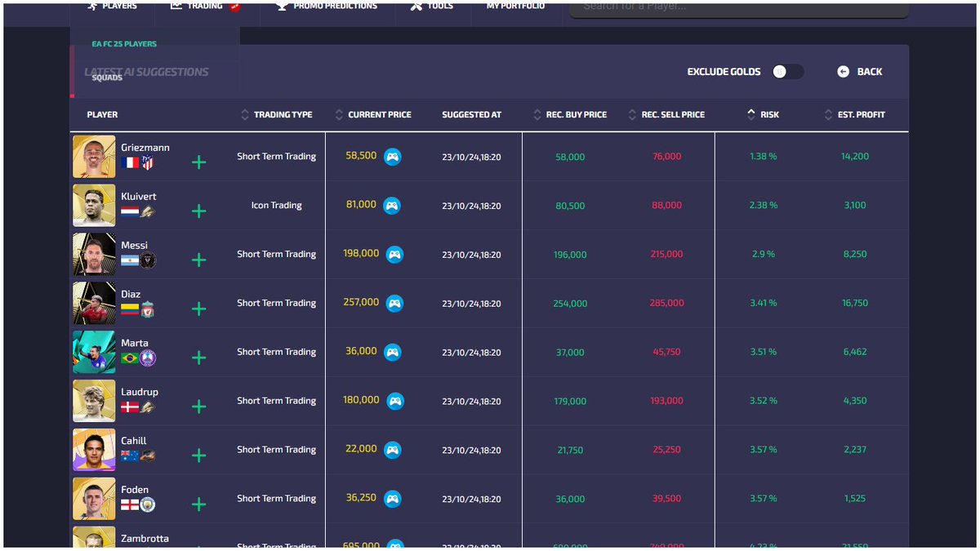Click the console icon next to Laudrup's price
Viewport: 980px width, 551px height.
tap(394, 401)
